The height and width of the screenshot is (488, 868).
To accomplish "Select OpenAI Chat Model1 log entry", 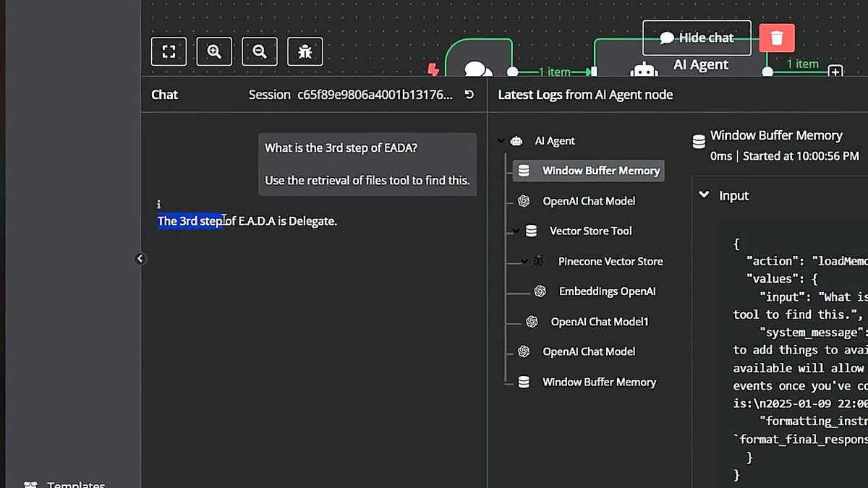I will [600, 322].
